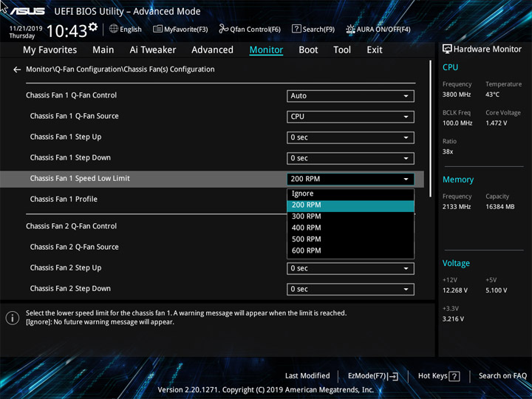Click the 3800 MHz CPU frequency value
Image resolution: width=532 pixels, height=399 pixels.
pyautogui.click(x=457, y=95)
